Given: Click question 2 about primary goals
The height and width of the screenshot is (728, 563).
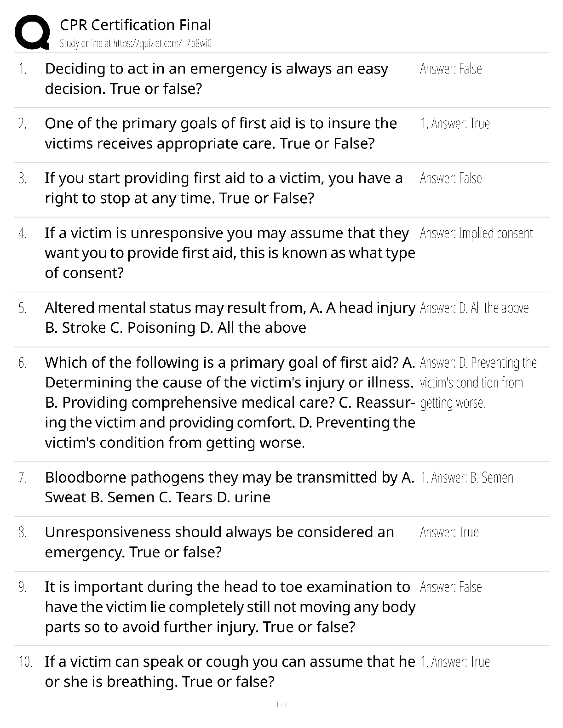Looking at the screenshot, I should tap(221, 133).
